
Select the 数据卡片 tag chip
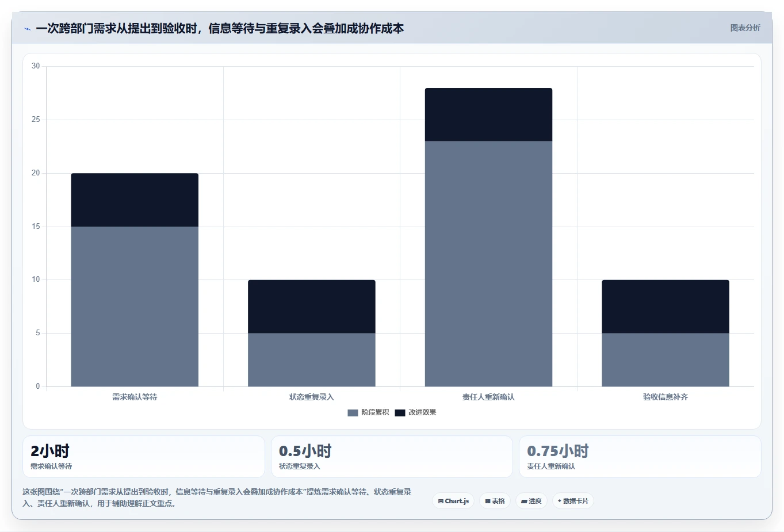click(x=573, y=501)
